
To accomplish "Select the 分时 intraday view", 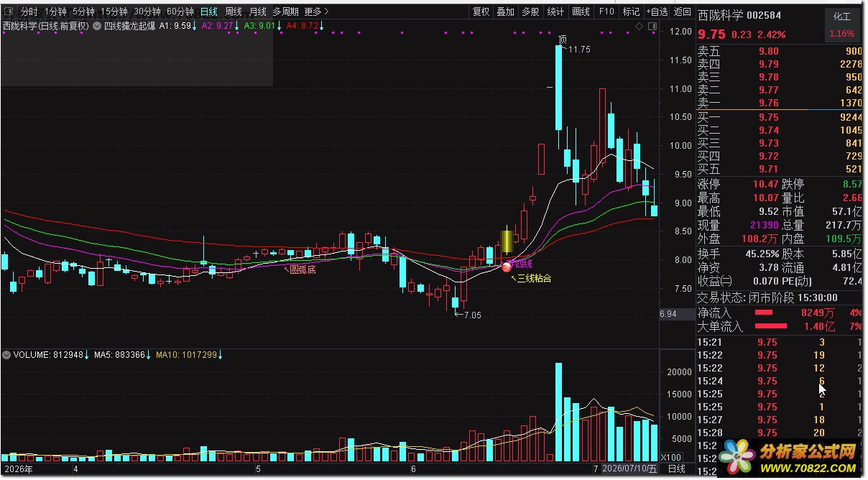I will point(29,11).
